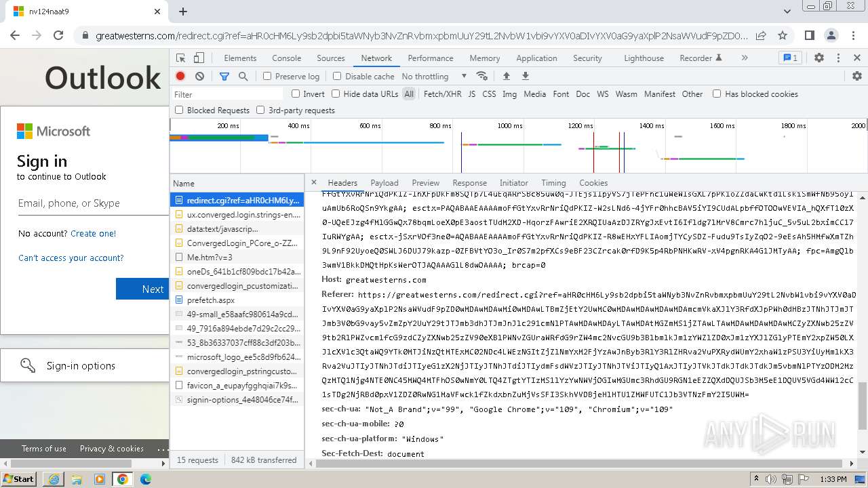Toggle the network filter funnel icon
The width and height of the screenshot is (868, 488).
(224, 77)
